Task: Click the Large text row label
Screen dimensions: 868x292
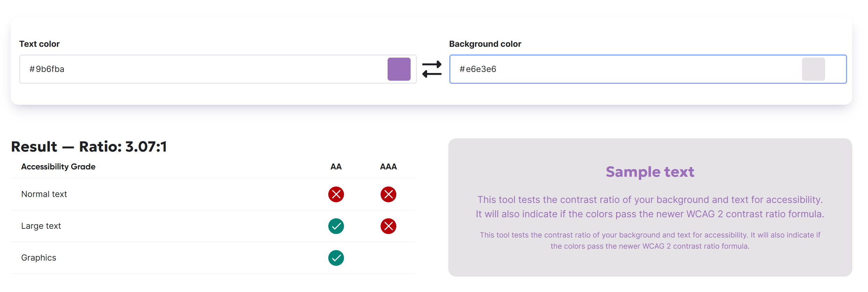Action: (41, 226)
